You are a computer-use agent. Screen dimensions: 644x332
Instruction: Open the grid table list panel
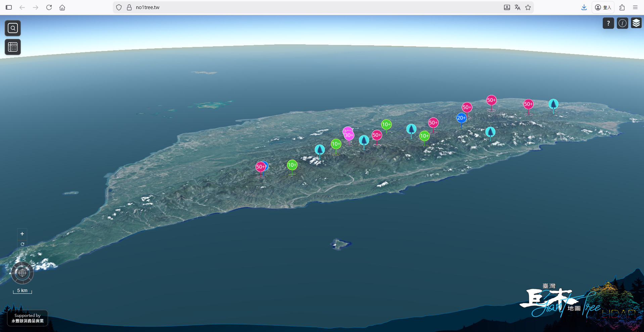[13, 47]
